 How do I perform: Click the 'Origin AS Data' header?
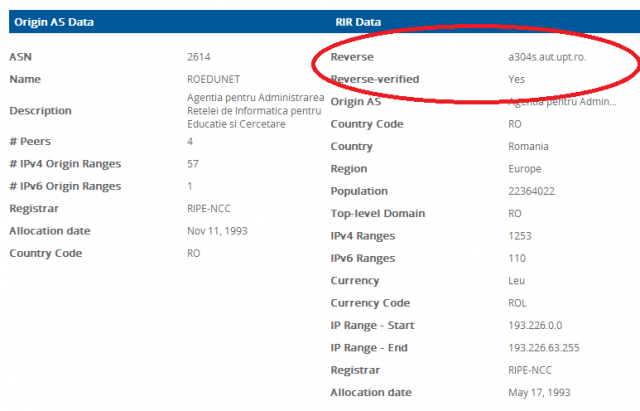click(x=54, y=22)
